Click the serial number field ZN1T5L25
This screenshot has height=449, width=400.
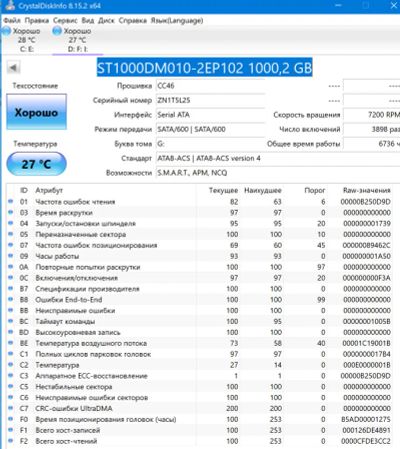point(210,100)
